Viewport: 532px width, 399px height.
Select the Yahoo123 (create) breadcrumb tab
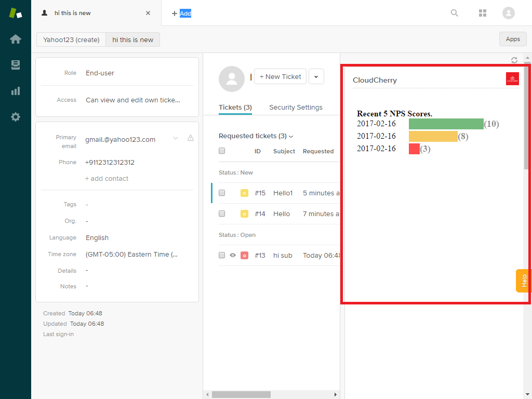click(x=71, y=39)
